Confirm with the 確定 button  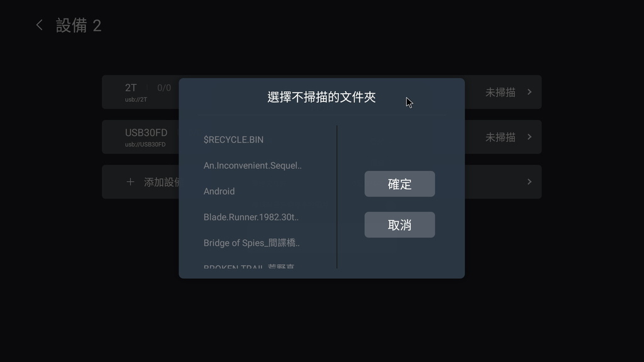pos(399,184)
